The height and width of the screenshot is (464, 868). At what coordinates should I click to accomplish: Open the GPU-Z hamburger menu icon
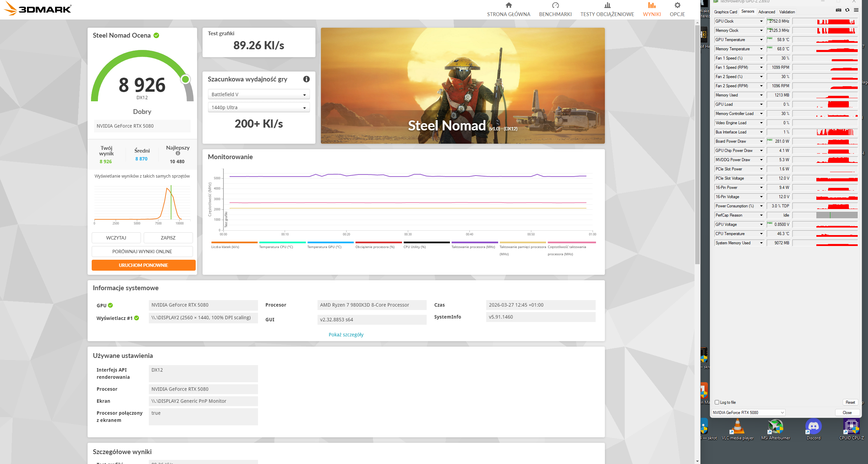point(856,10)
